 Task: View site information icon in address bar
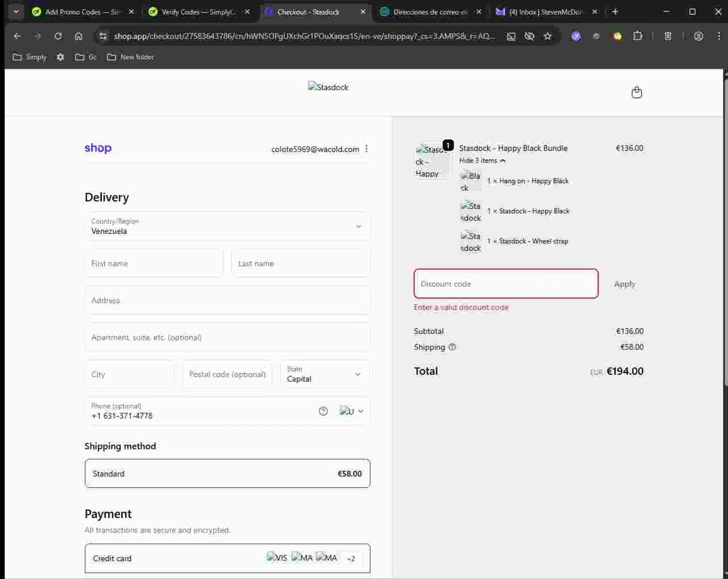(103, 36)
